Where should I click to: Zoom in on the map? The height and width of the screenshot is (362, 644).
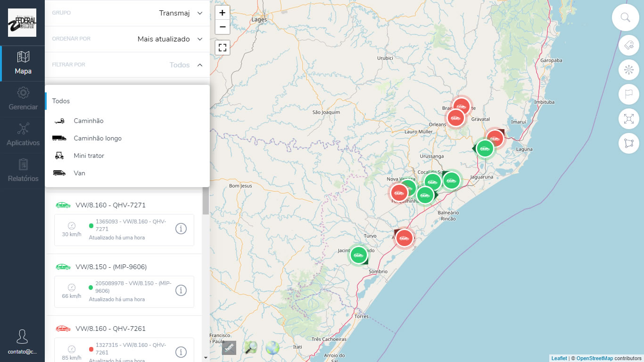pos(223,13)
